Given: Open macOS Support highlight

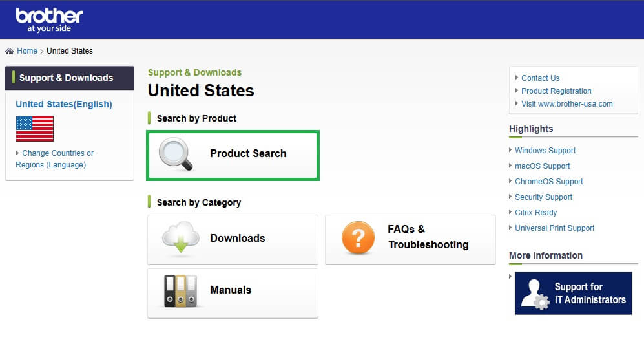Looking at the screenshot, I should pyautogui.click(x=542, y=166).
